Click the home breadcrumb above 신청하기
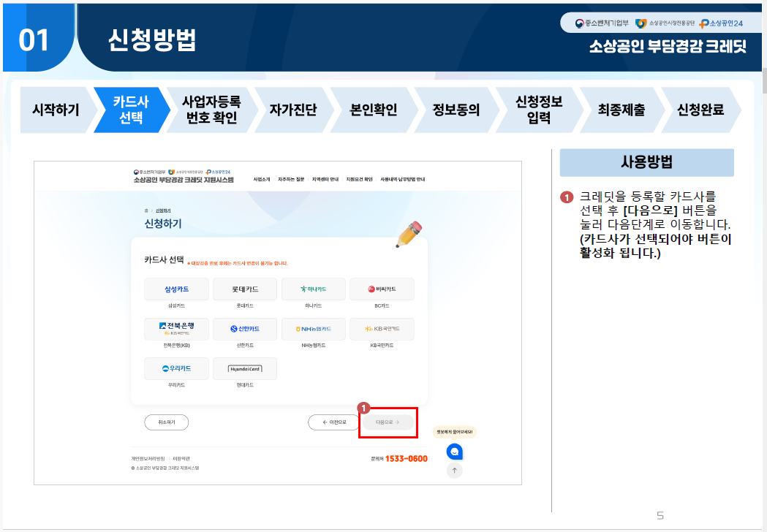The height and width of the screenshot is (532, 767). pyautogui.click(x=146, y=210)
